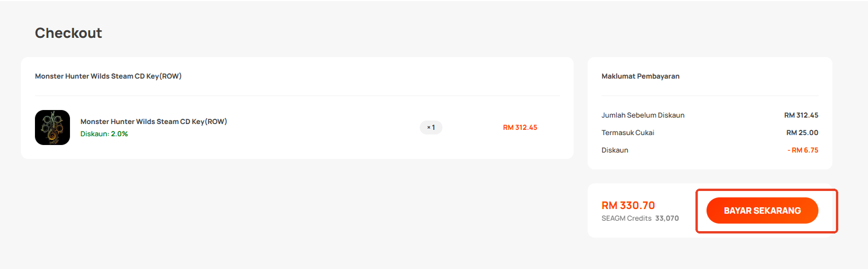
Task: Click the Diskaun row in payment info
Action: click(x=710, y=150)
